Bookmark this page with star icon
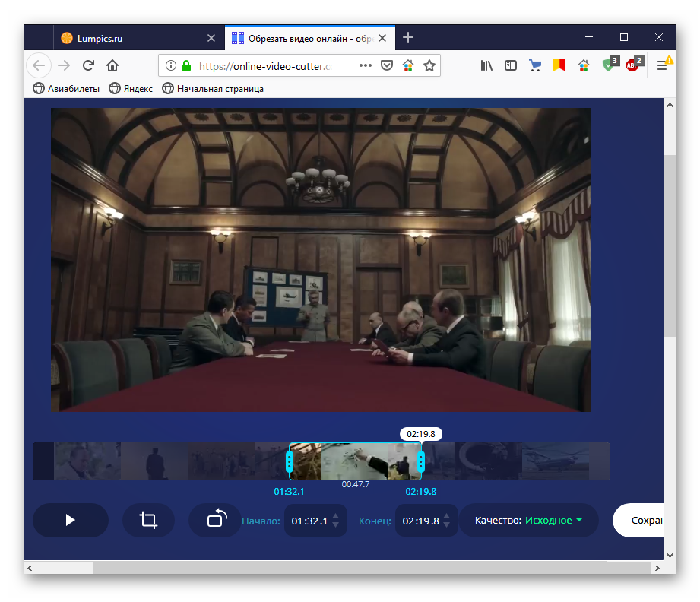Viewport: 700px width, 602px height. 429,65
